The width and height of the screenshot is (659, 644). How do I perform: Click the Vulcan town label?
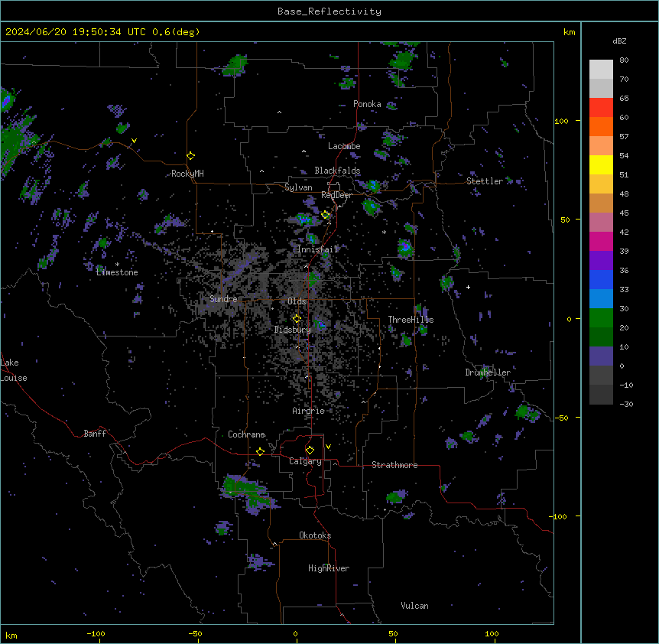coord(415,606)
